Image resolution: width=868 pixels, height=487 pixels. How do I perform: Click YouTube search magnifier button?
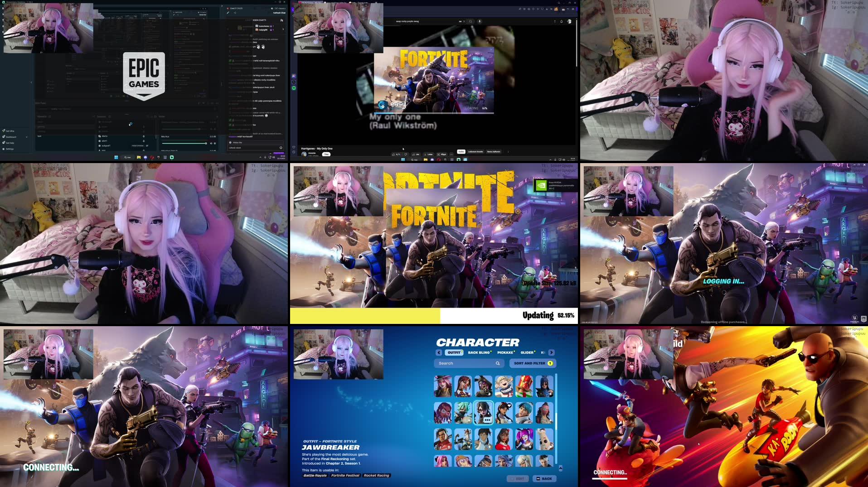pyautogui.click(x=470, y=21)
